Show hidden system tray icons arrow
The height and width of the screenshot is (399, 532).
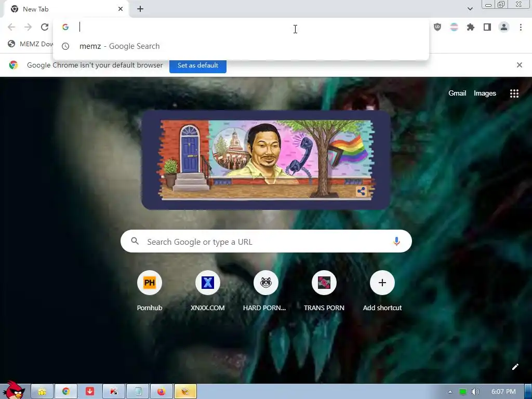450,392
